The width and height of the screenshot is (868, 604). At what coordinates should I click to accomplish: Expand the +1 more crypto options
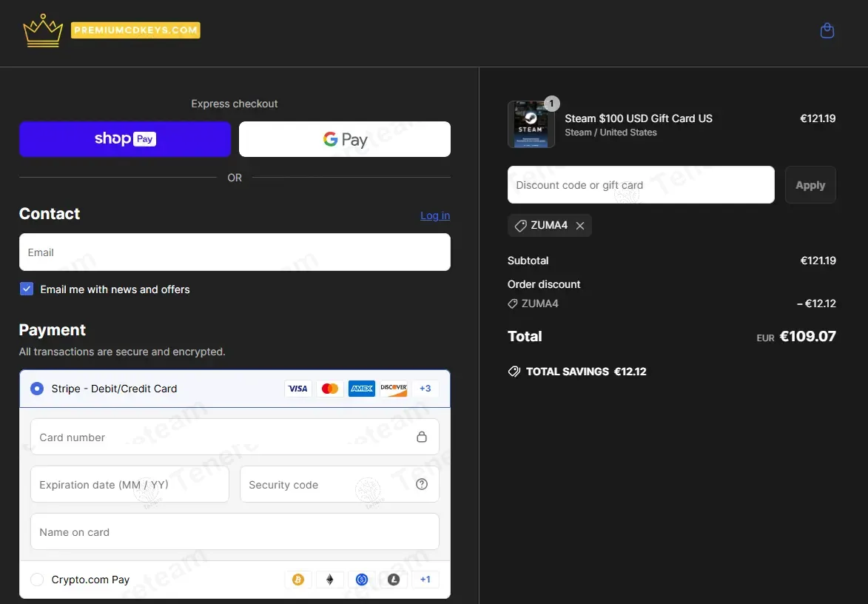coord(425,580)
